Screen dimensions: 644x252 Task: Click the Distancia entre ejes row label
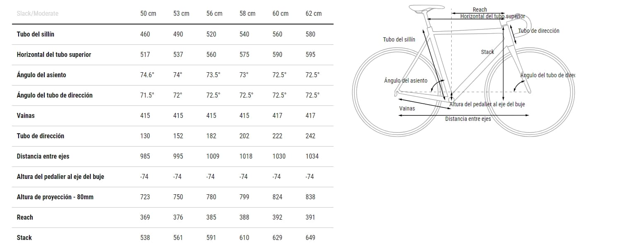tap(43, 156)
